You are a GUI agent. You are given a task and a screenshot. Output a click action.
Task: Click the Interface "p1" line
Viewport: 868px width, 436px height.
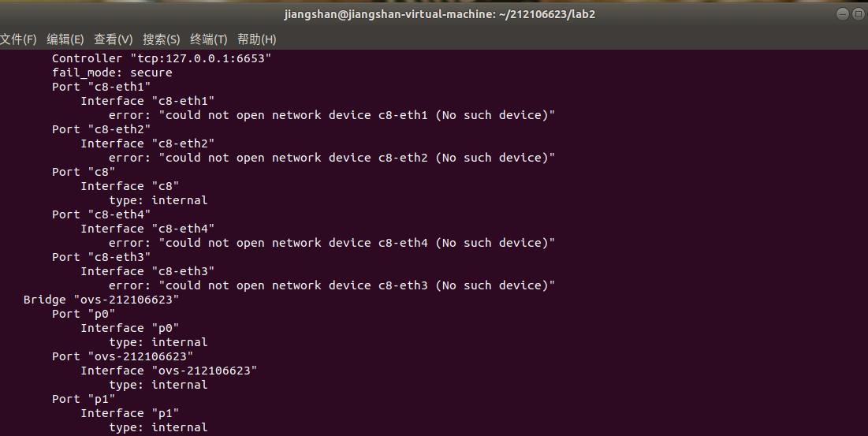pos(130,413)
